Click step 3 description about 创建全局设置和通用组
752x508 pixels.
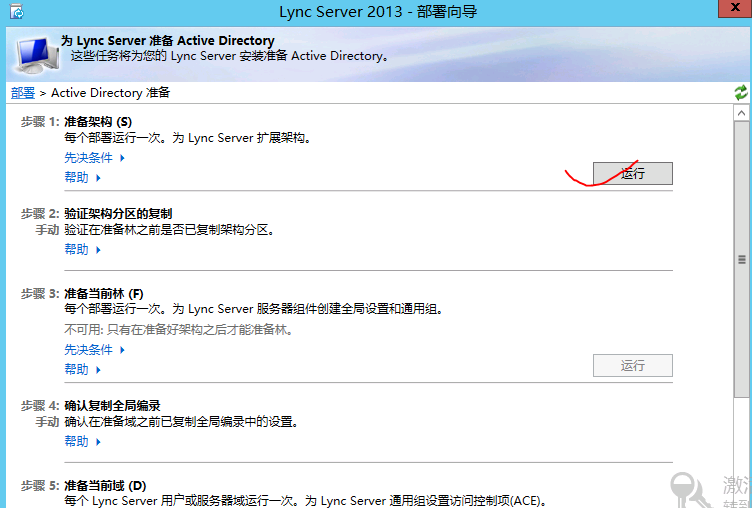(x=255, y=309)
